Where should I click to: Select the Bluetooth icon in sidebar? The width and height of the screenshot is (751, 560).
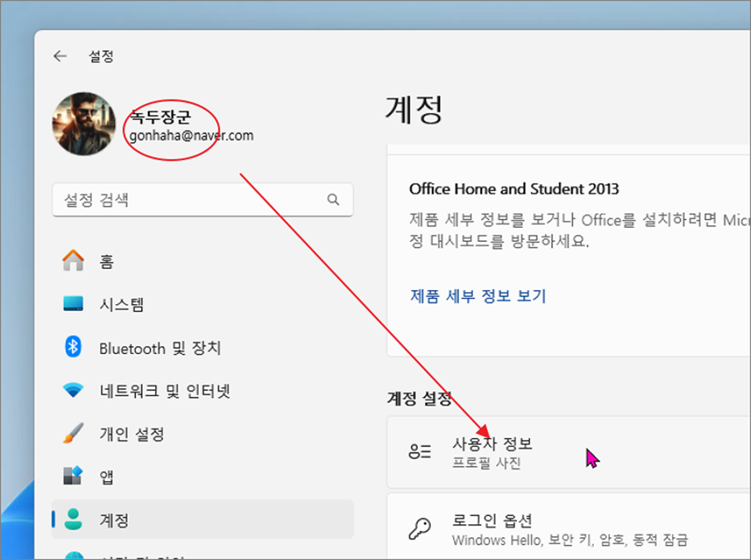tap(73, 347)
